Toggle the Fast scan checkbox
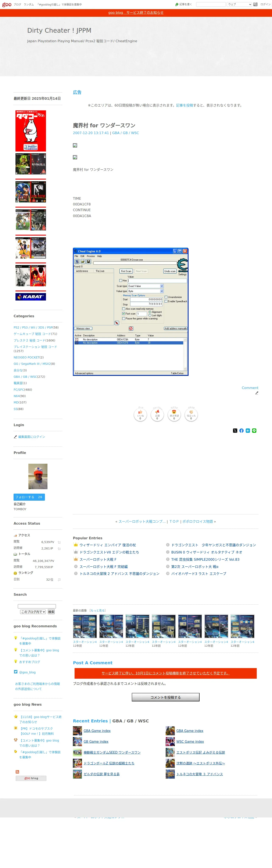The height and width of the screenshot is (868, 272). [124, 313]
